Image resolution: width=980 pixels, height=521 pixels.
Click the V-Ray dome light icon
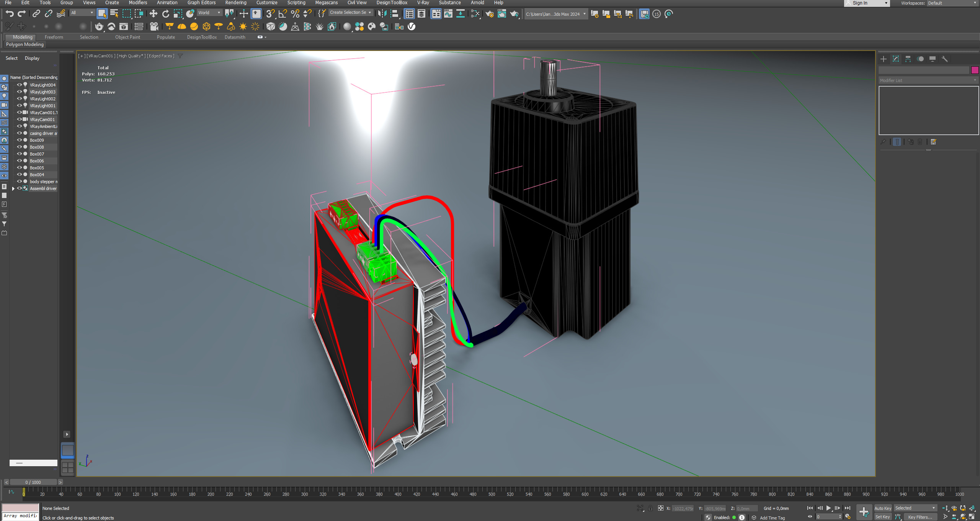182,26
